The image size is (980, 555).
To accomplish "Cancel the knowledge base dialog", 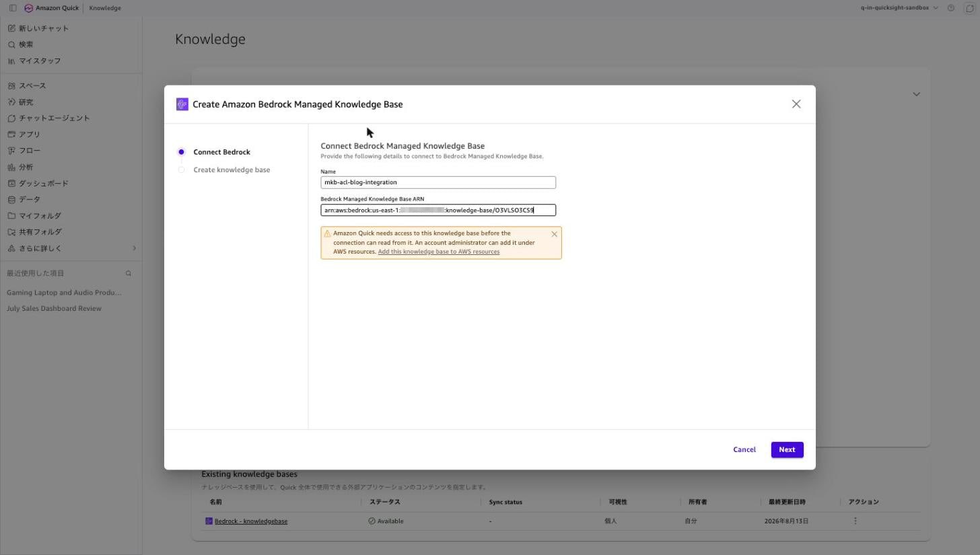I will click(x=744, y=450).
